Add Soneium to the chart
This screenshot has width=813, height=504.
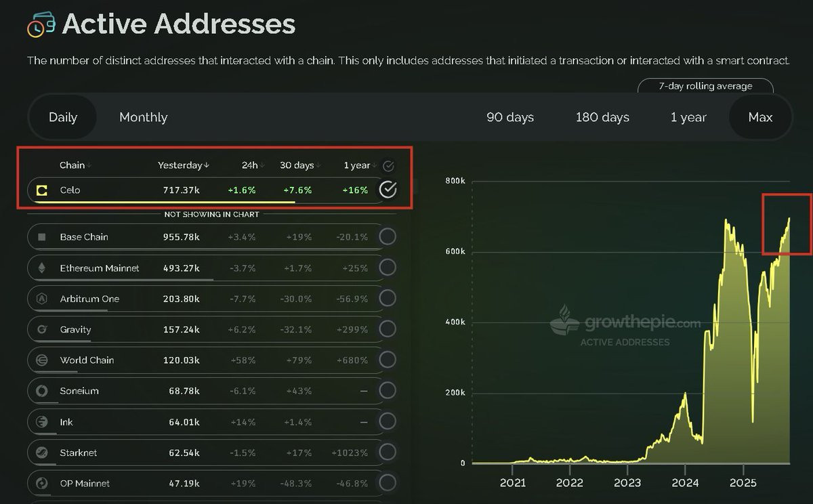tap(388, 391)
